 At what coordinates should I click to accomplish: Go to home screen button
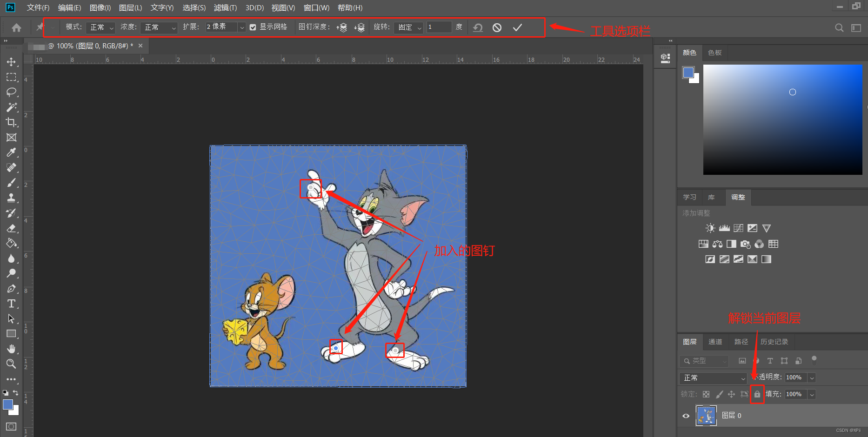(16, 27)
